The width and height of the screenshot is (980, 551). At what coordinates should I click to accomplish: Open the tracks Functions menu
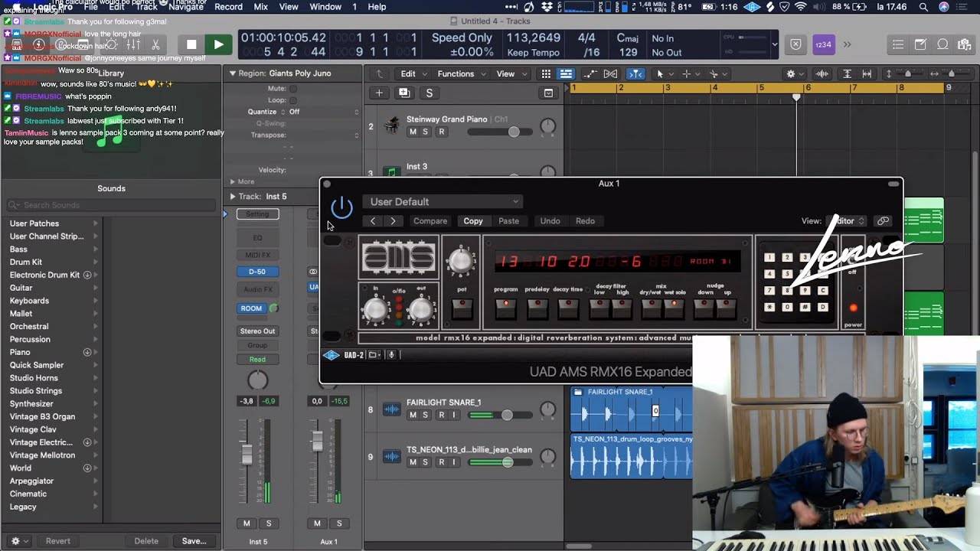coord(460,74)
